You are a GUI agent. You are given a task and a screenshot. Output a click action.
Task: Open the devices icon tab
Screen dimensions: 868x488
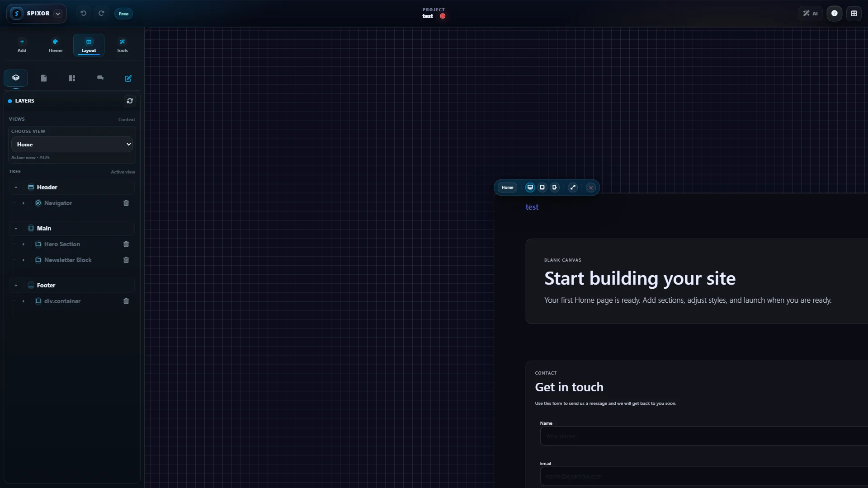click(100, 78)
